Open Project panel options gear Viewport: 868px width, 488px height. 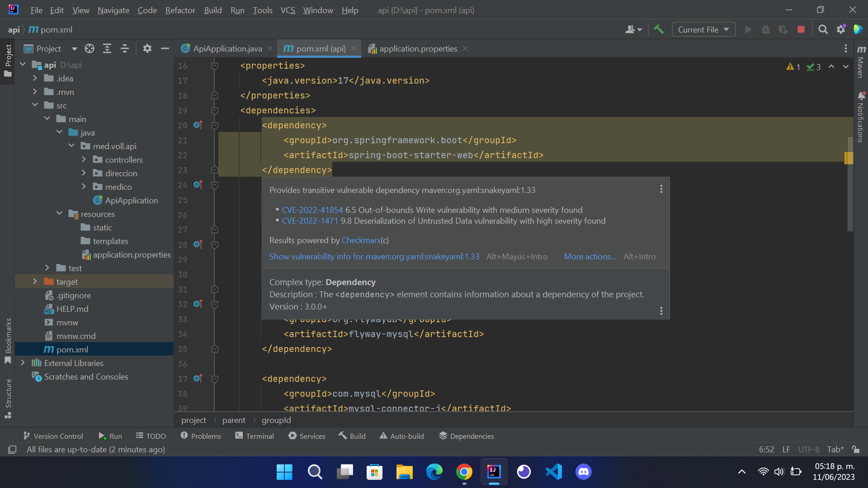point(147,48)
